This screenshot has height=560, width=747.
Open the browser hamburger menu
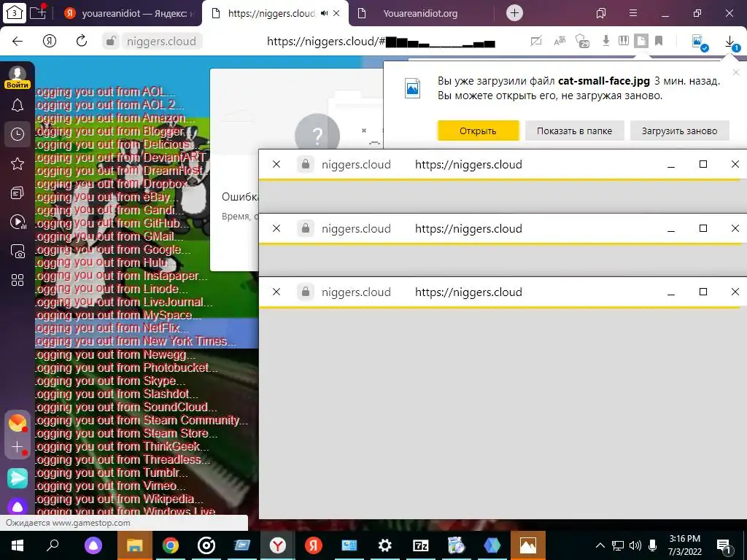click(x=633, y=13)
